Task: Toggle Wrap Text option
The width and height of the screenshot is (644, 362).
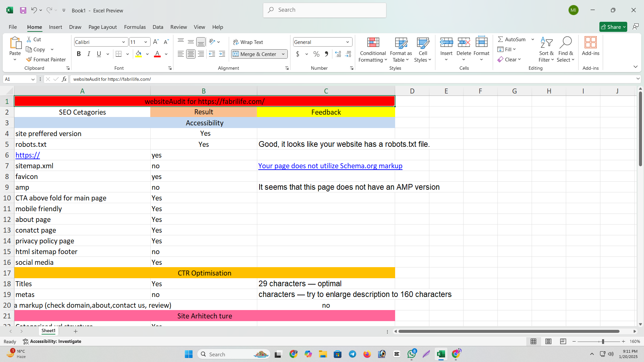Action: [x=248, y=42]
